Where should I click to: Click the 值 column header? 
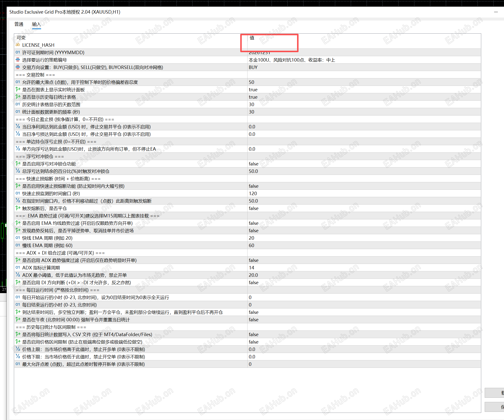click(x=252, y=38)
